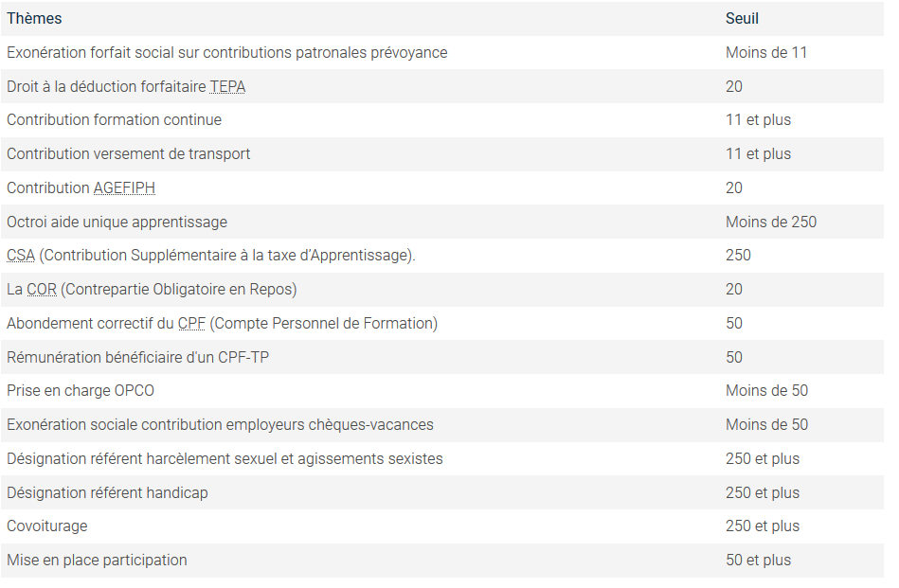Click the COR abbreviation
Screen dimensions: 899x588
coord(42,290)
